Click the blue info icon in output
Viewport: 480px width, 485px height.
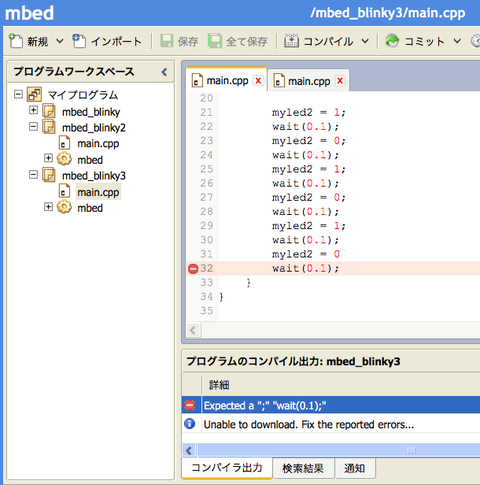[190, 424]
